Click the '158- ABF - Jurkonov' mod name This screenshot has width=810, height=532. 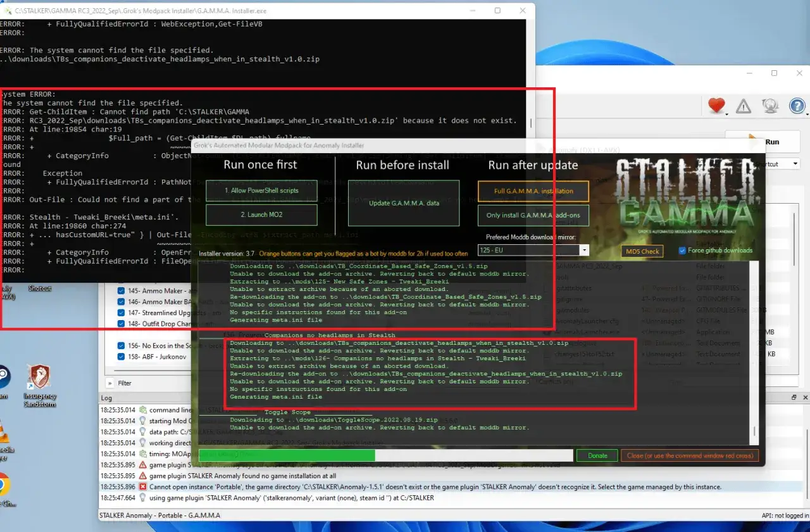coord(158,357)
